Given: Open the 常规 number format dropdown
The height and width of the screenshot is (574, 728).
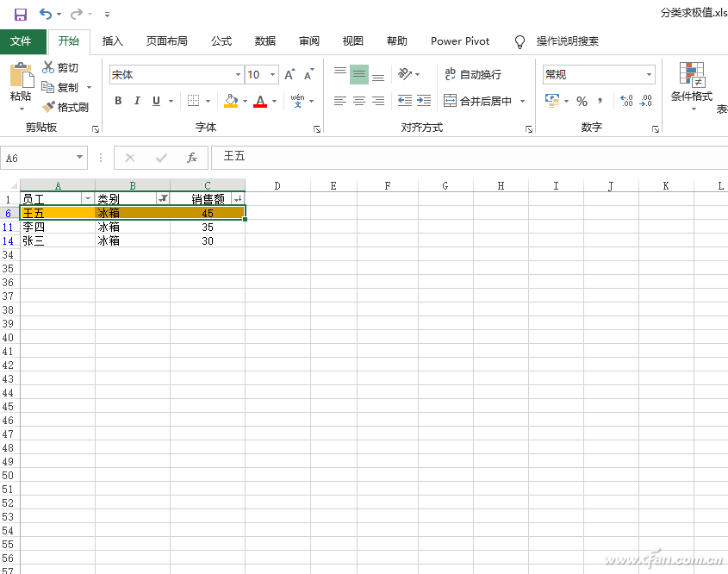Looking at the screenshot, I should [649, 74].
